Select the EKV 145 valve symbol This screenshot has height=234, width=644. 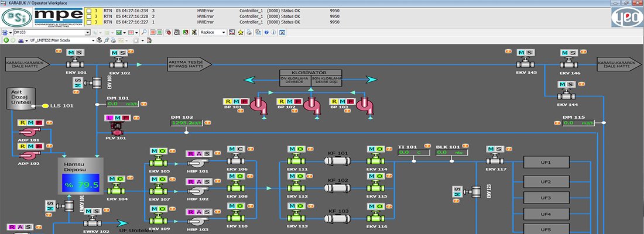(526, 63)
